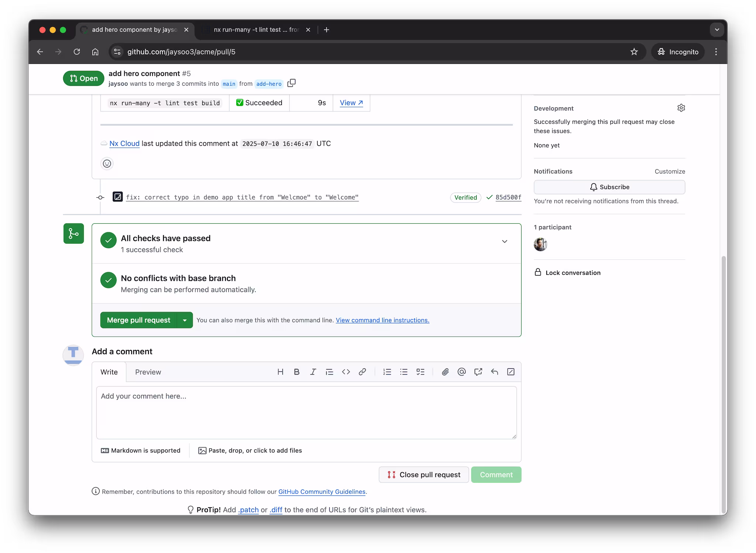Insert a link in the comment
Image resolution: width=756 pixels, height=553 pixels.
362,372
